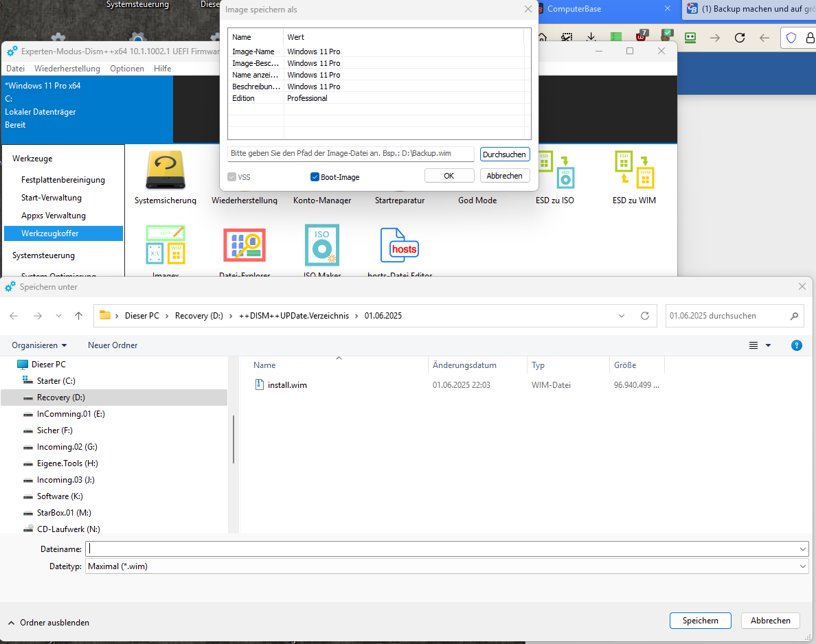Click the browser reload icon
Viewport: 816px width, 644px height.
point(740,38)
